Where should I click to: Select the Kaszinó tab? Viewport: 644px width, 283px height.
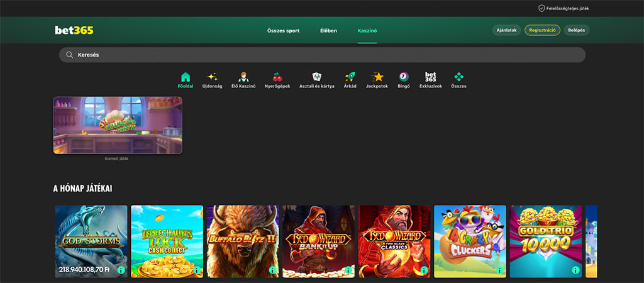pos(367,31)
